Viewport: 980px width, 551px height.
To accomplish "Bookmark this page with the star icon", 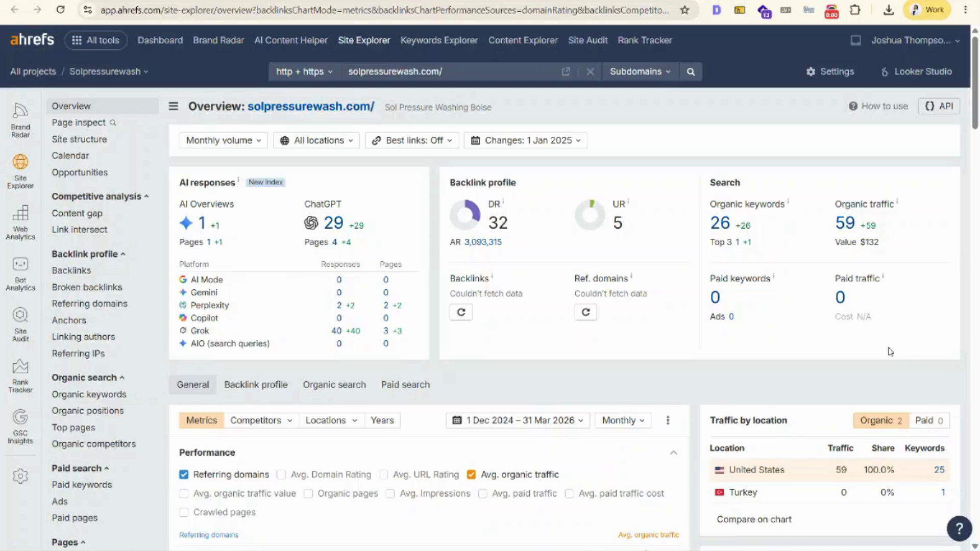I will [685, 10].
